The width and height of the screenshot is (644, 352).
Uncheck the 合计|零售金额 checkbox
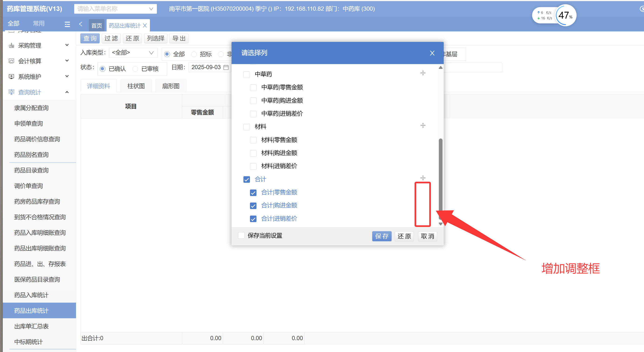(x=253, y=193)
